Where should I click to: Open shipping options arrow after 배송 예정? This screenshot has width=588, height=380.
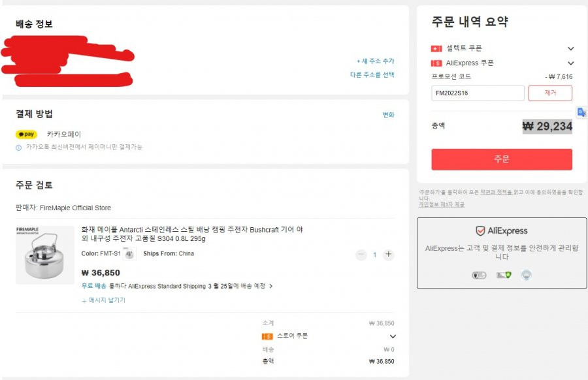(270, 287)
